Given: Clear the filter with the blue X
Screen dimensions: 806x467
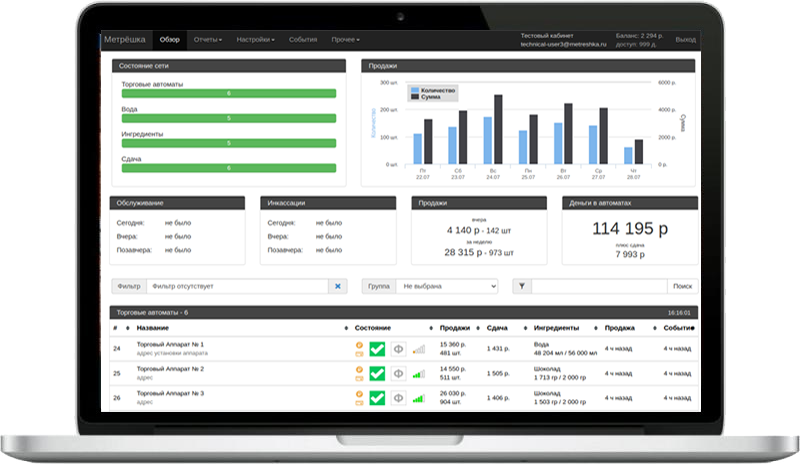Looking at the screenshot, I should (338, 286).
